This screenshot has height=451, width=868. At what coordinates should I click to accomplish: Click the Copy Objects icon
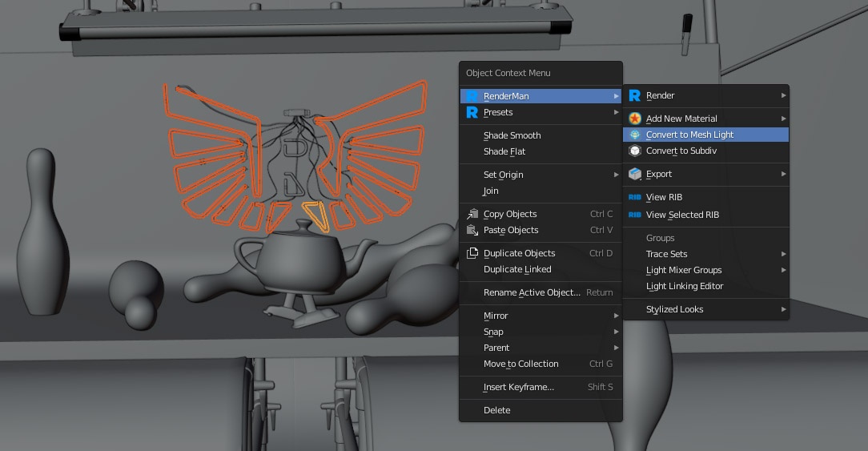pos(472,214)
